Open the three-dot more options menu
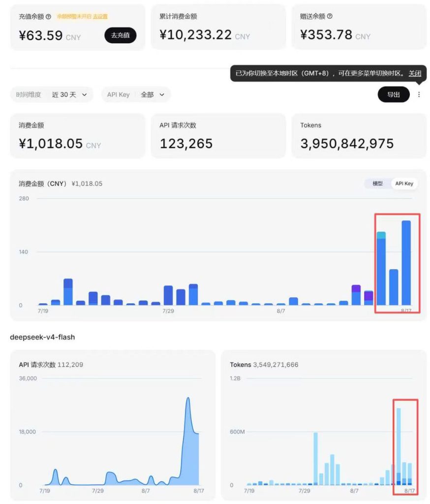 pos(419,94)
